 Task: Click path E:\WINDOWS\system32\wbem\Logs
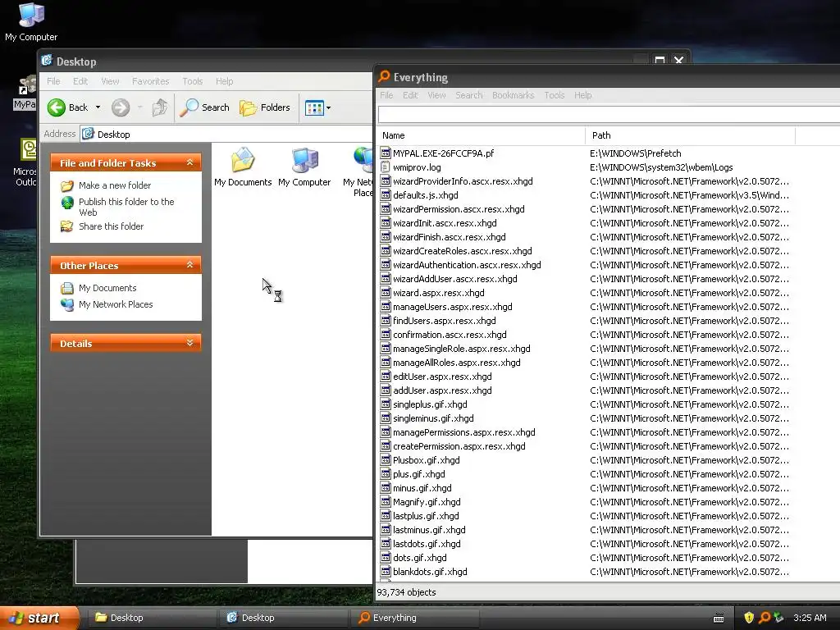point(661,167)
